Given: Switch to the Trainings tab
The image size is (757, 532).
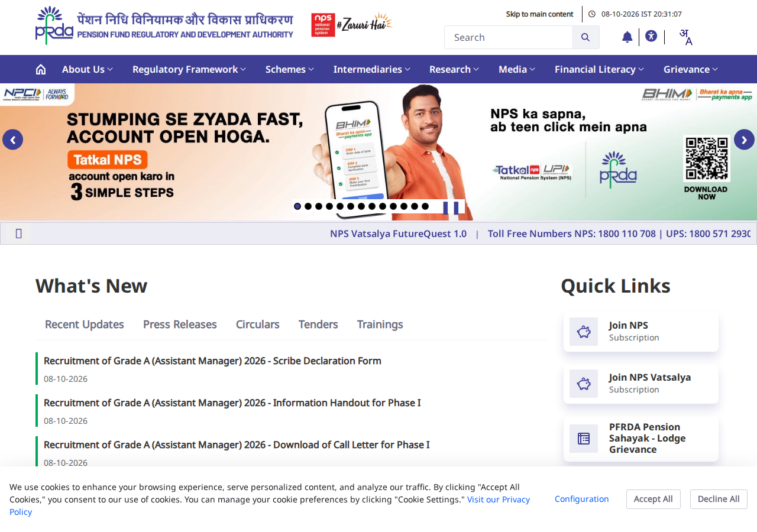Looking at the screenshot, I should 380,324.
